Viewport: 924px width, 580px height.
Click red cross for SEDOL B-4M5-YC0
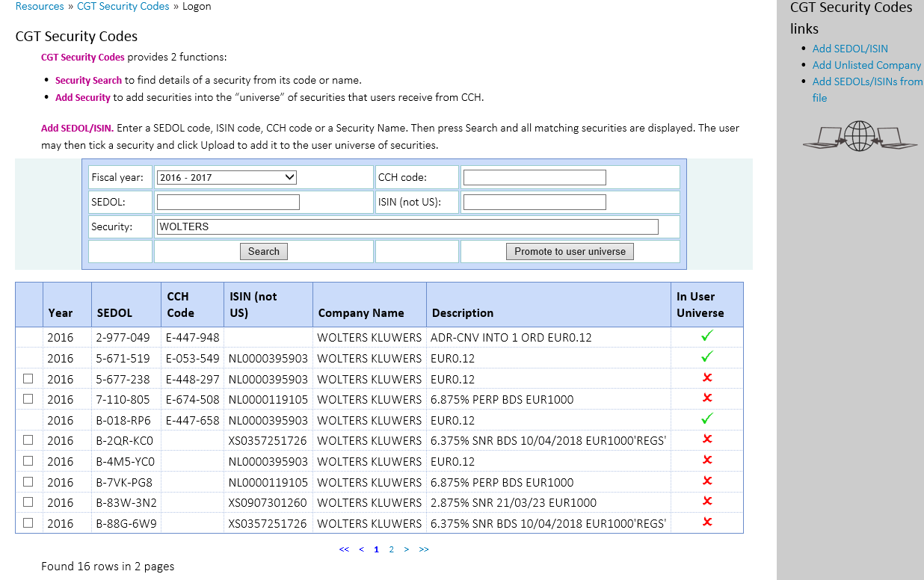pos(707,460)
